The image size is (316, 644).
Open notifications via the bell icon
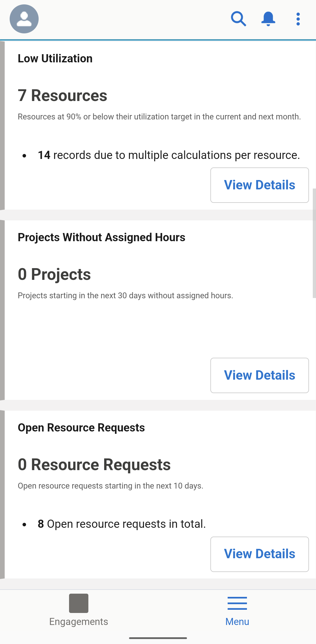(268, 19)
